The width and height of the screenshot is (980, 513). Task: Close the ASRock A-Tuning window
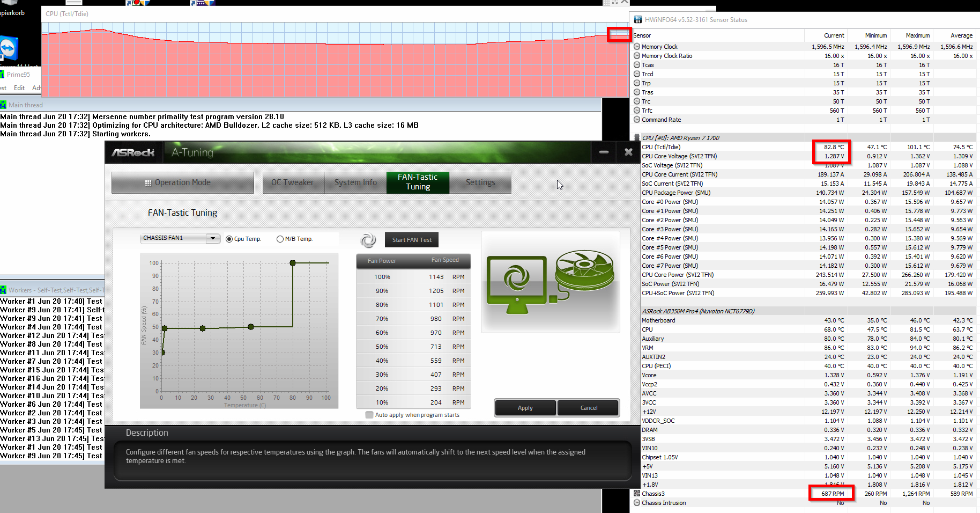[x=629, y=152]
